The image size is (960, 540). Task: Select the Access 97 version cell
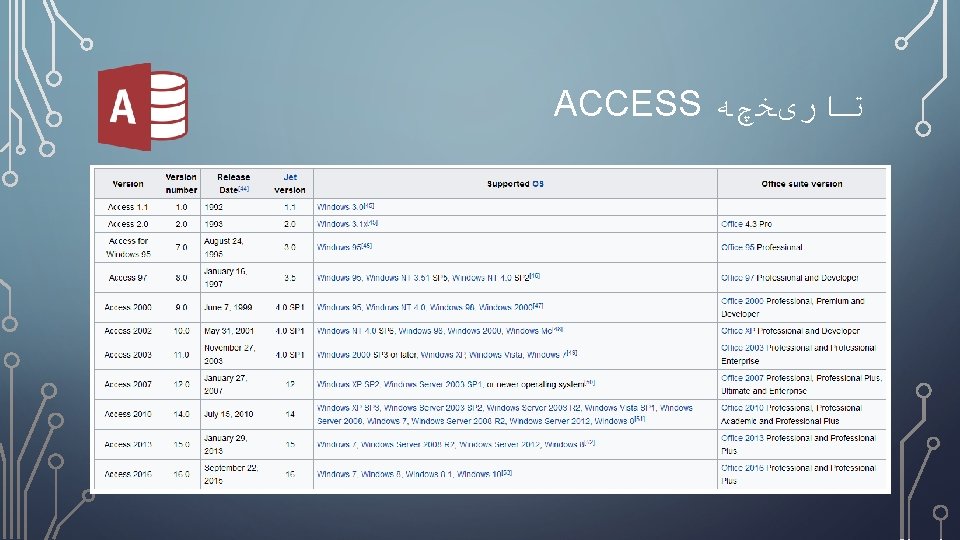point(128,277)
